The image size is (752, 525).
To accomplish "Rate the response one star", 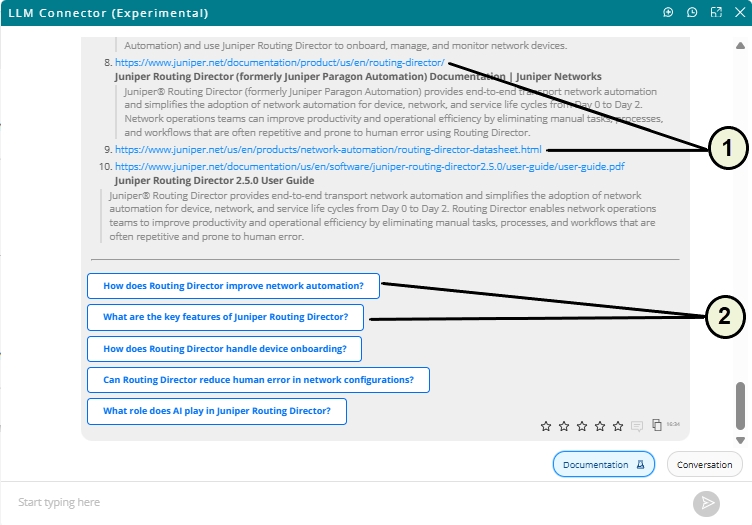I will pyautogui.click(x=546, y=426).
